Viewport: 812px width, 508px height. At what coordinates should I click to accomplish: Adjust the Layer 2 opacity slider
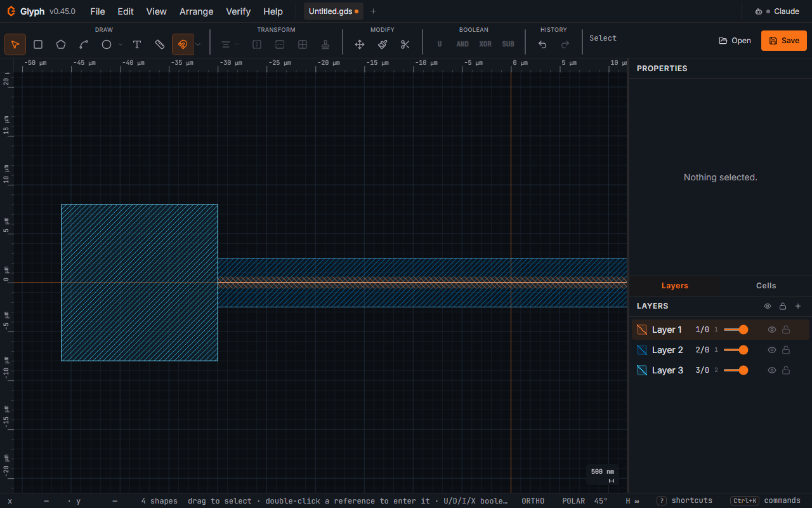pyautogui.click(x=736, y=350)
